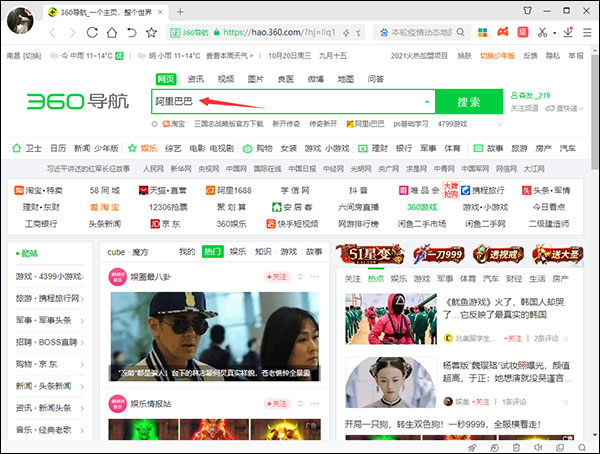Open 京东 site link
Viewport: 600px width, 454px height.
tap(165, 224)
